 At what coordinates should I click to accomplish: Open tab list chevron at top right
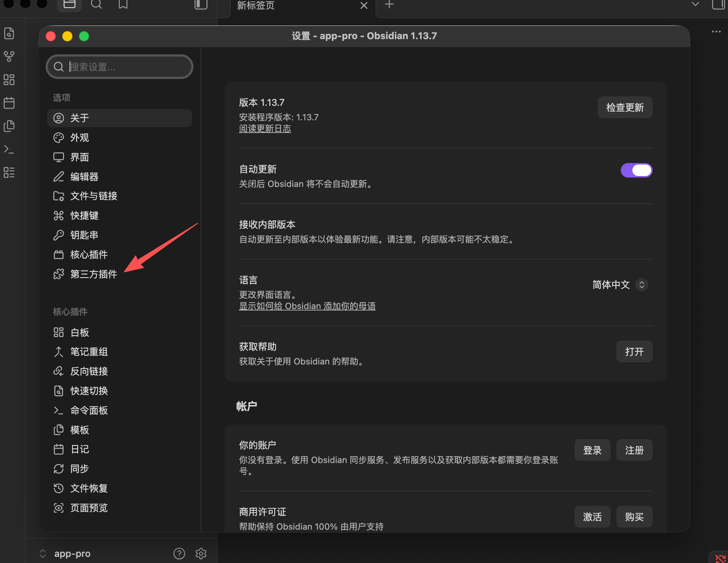pos(695,4)
